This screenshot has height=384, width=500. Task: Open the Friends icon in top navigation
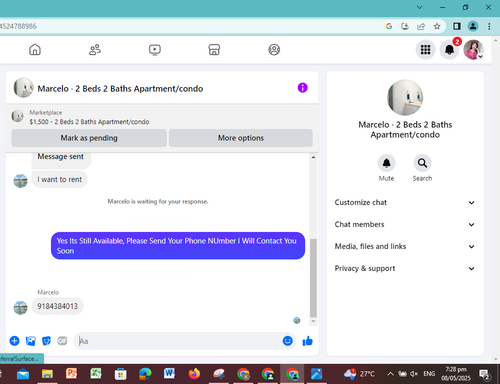pyautogui.click(x=95, y=50)
